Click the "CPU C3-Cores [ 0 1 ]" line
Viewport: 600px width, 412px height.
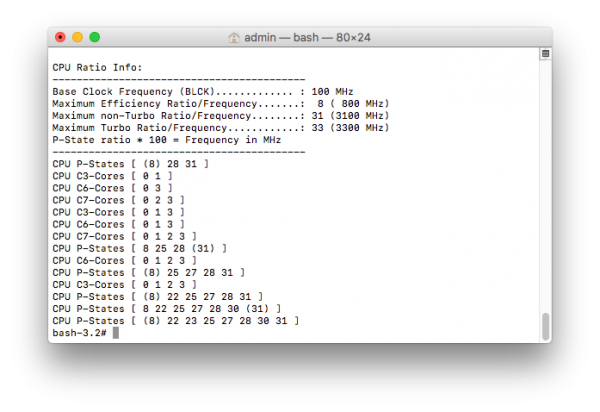112,175
